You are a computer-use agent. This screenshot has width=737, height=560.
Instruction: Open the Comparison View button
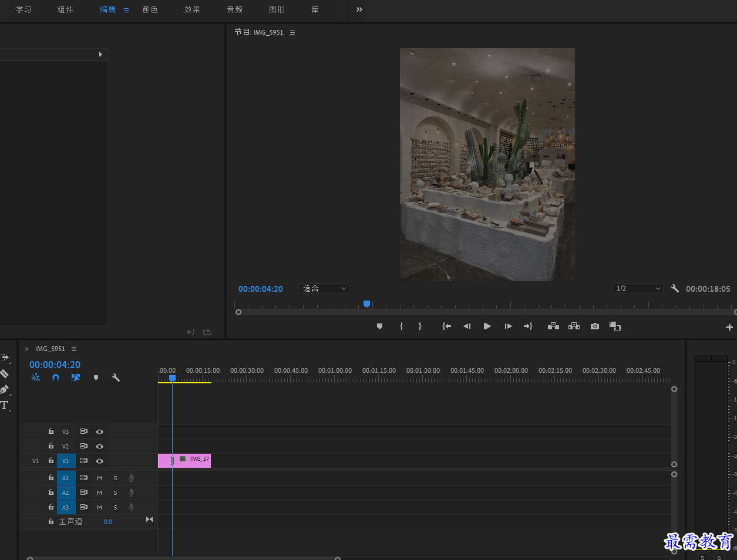click(x=615, y=326)
